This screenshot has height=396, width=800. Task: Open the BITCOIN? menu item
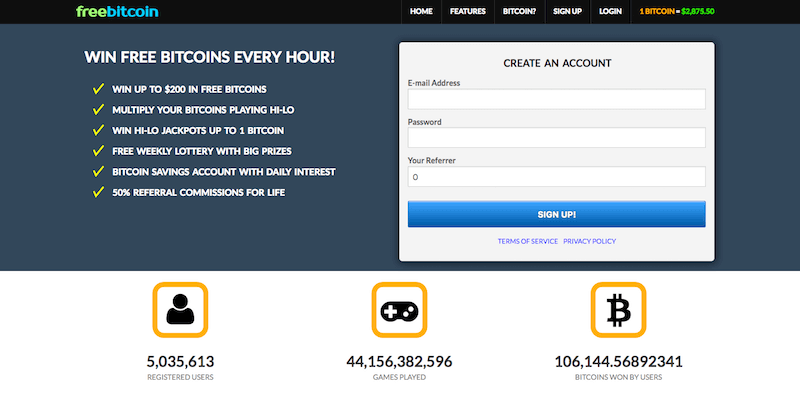coord(519,11)
